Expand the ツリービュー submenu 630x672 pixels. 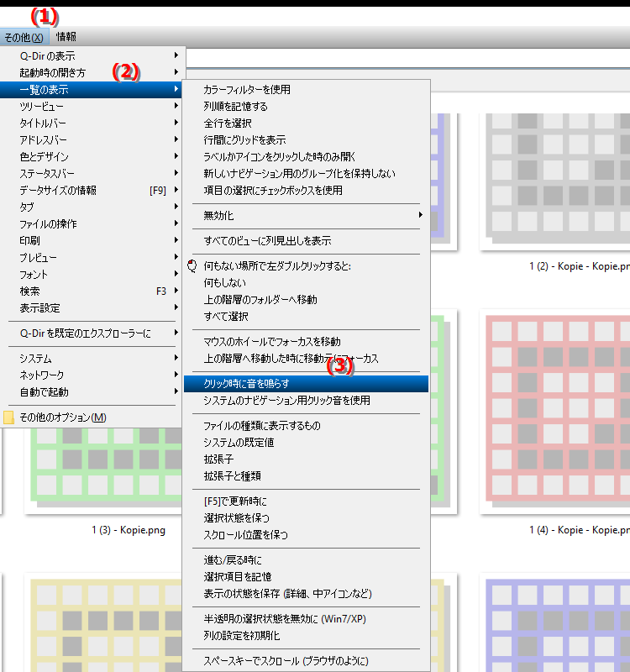click(x=92, y=106)
